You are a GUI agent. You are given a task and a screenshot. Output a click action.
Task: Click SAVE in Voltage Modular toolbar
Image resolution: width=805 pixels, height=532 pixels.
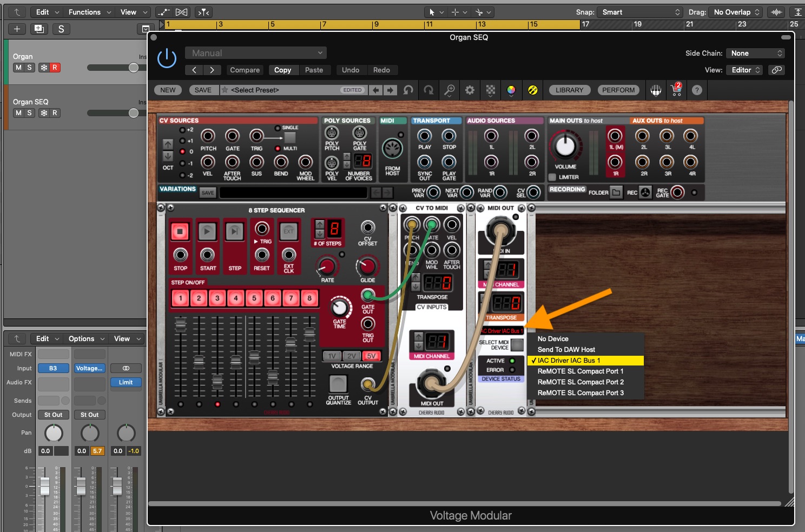203,90
